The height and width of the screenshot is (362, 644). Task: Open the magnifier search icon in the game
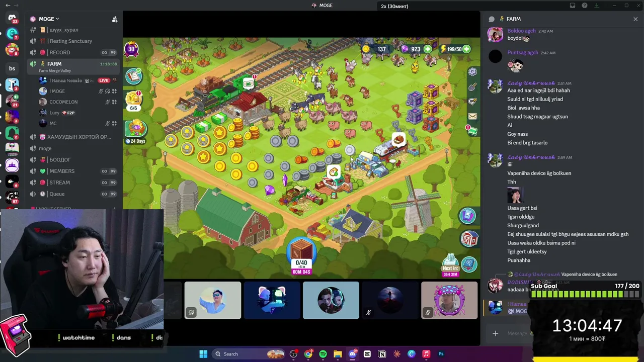pos(469,264)
